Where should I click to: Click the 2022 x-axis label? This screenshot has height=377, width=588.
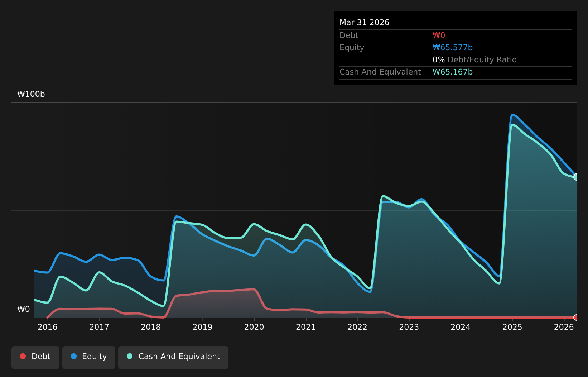click(357, 327)
